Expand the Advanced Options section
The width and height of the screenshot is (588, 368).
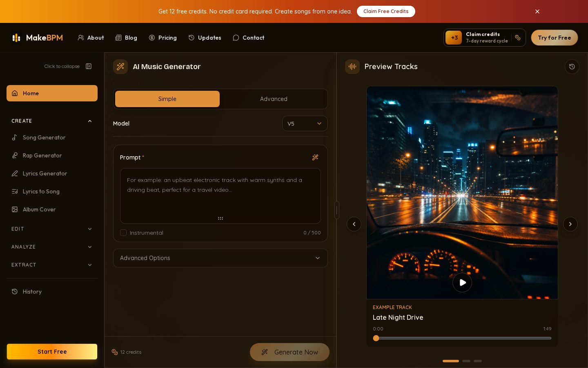click(x=220, y=258)
